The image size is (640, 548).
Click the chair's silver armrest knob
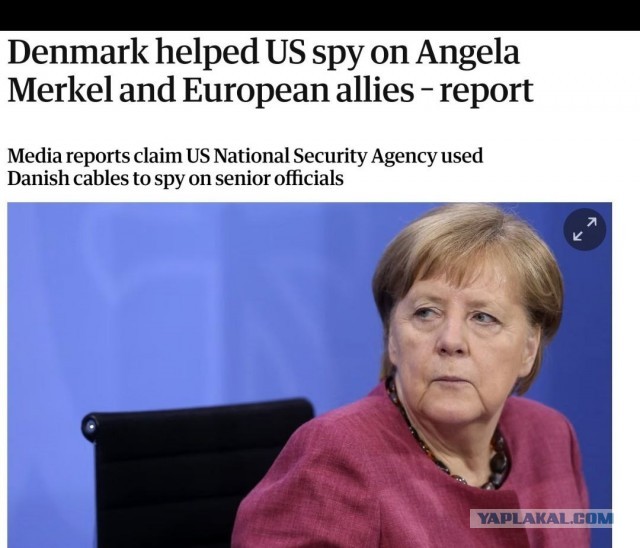[91, 427]
